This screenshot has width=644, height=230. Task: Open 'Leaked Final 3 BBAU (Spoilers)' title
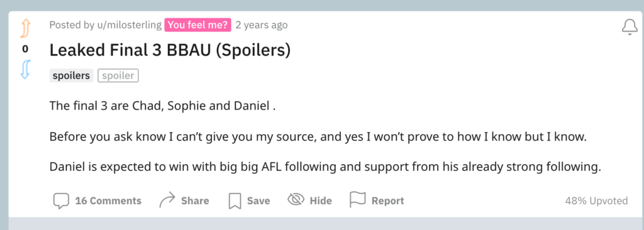pyautogui.click(x=170, y=50)
